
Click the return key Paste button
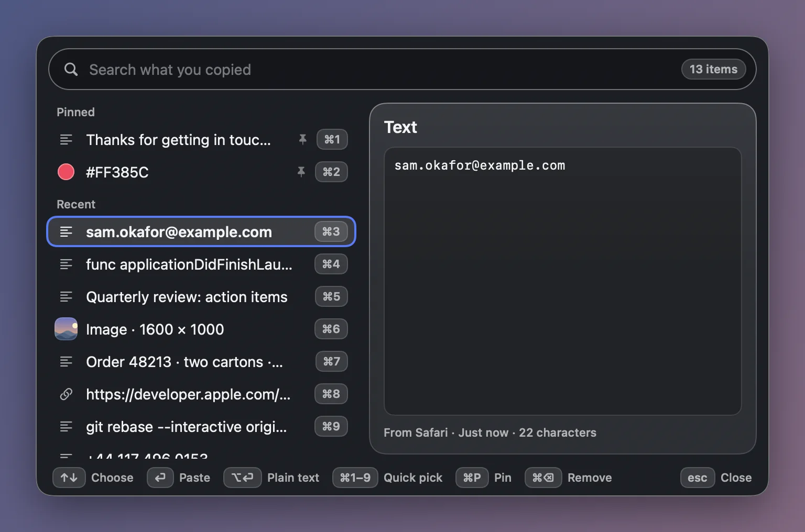[x=160, y=478]
